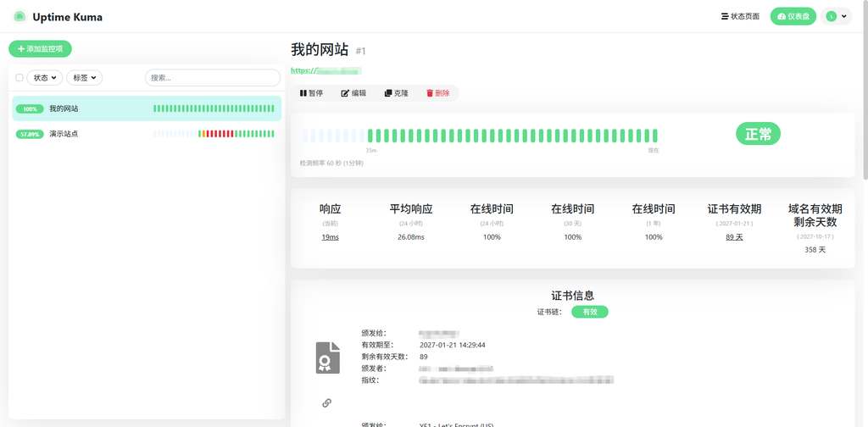Click 添加监控项 to add a monitor

(x=41, y=48)
